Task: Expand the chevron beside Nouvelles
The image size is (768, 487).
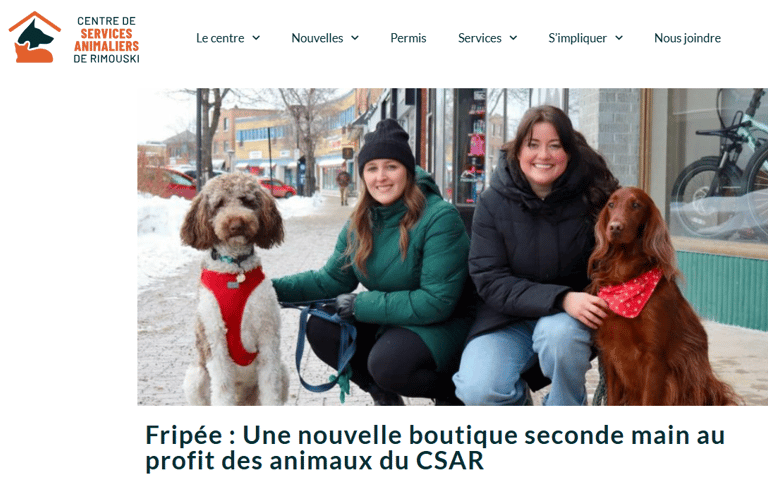Action: point(355,38)
